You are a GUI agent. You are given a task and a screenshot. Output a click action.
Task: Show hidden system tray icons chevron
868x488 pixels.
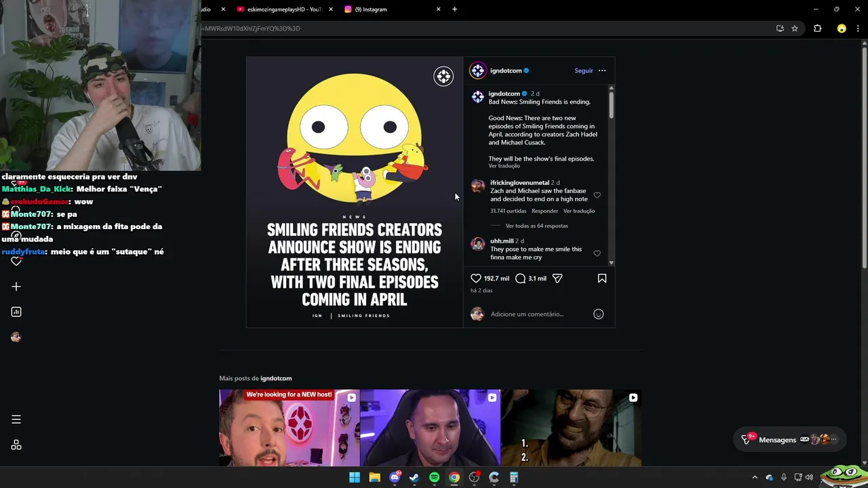coord(755,477)
